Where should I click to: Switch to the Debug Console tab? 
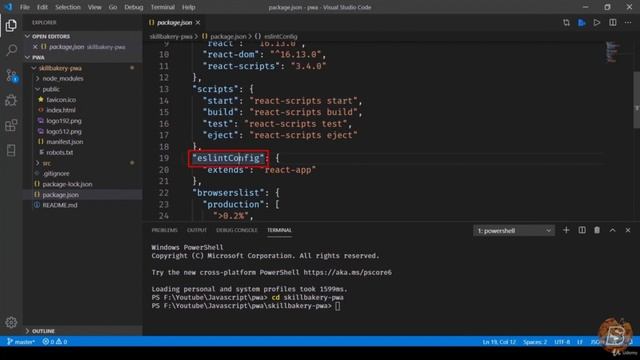tap(237, 230)
